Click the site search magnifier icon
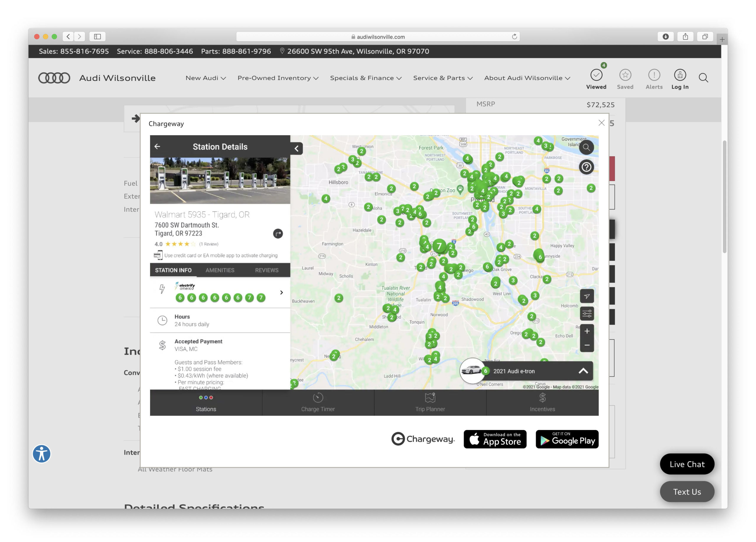Screen dimensions: 756x542 (x=703, y=78)
